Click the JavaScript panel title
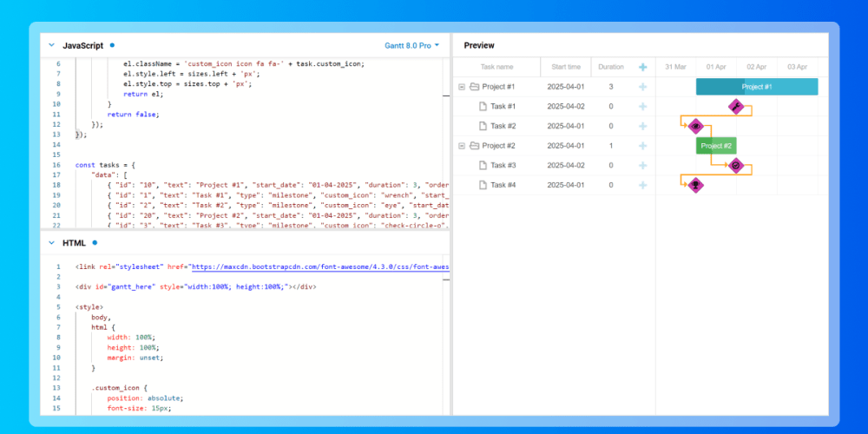 [x=83, y=45]
